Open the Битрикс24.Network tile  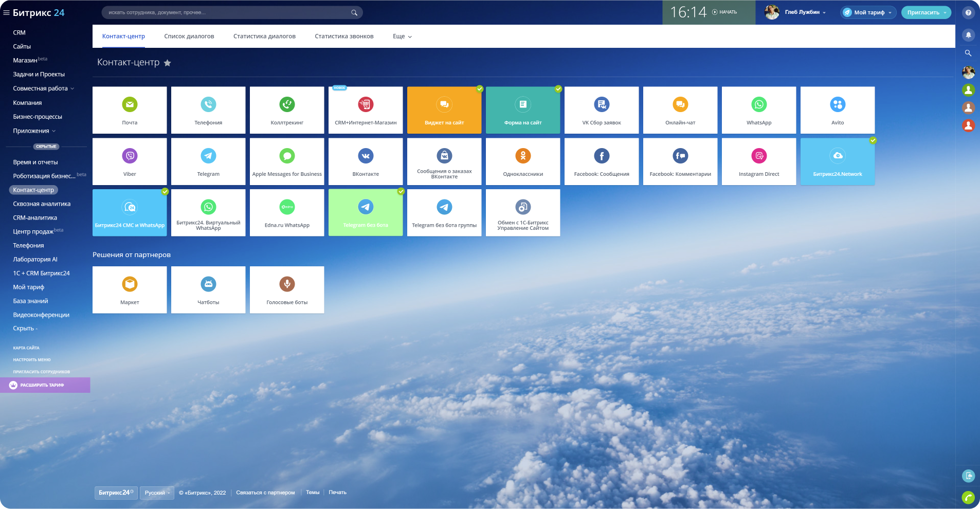pos(838,161)
